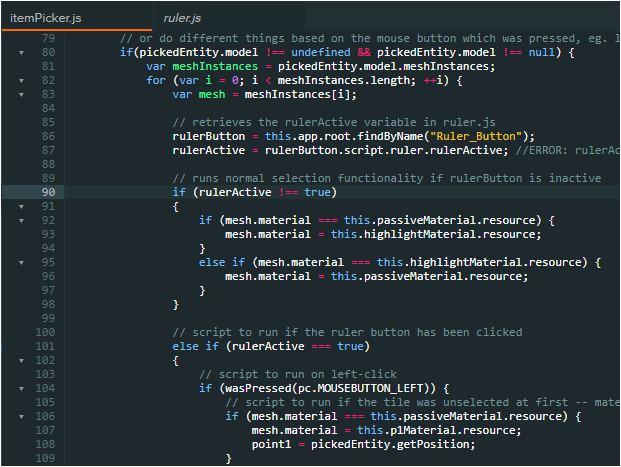Screen dimensions: 621x467
Task: Select line number 81 in the gutter
Action: tap(48, 66)
